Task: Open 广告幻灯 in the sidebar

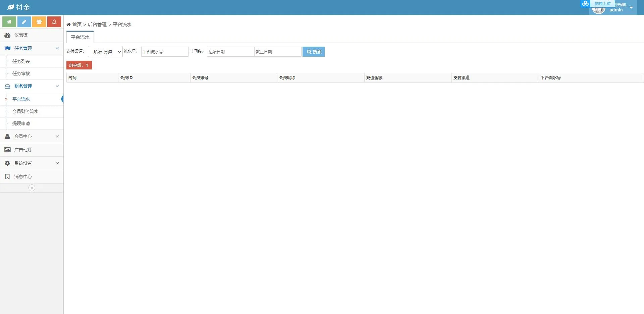Action: point(32,150)
